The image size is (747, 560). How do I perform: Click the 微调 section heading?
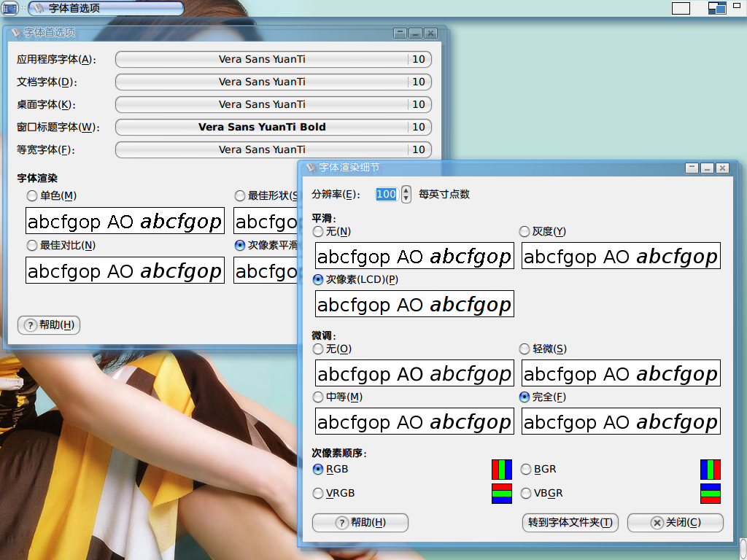pos(323,335)
